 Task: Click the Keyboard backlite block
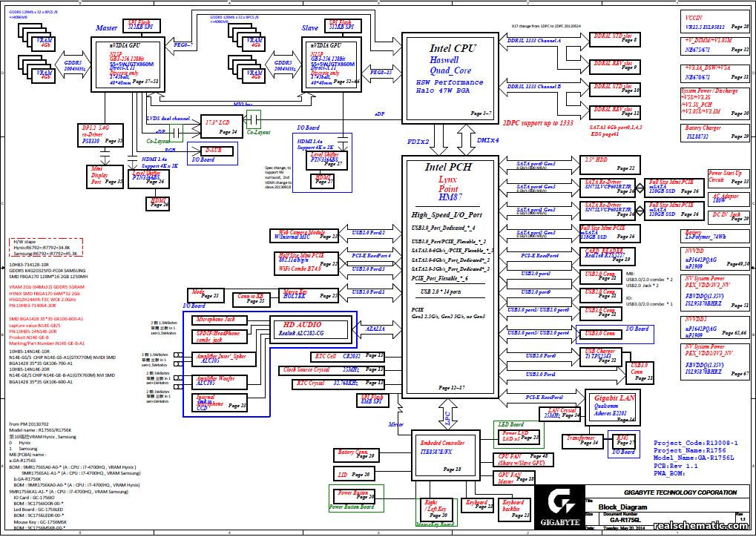pyautogui.click(x=516, y=510)
